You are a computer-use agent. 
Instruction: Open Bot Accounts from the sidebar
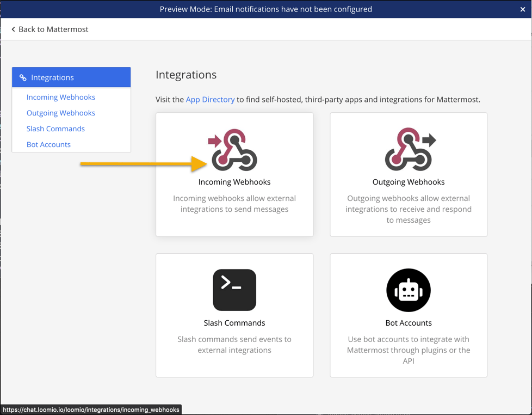coord(48,145)
